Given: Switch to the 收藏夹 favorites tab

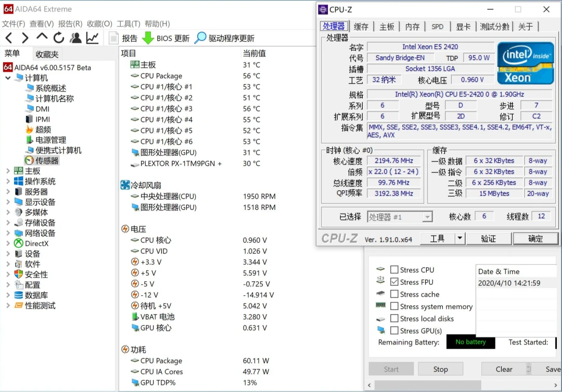Looking at the screenshot, I should (47, 54).
